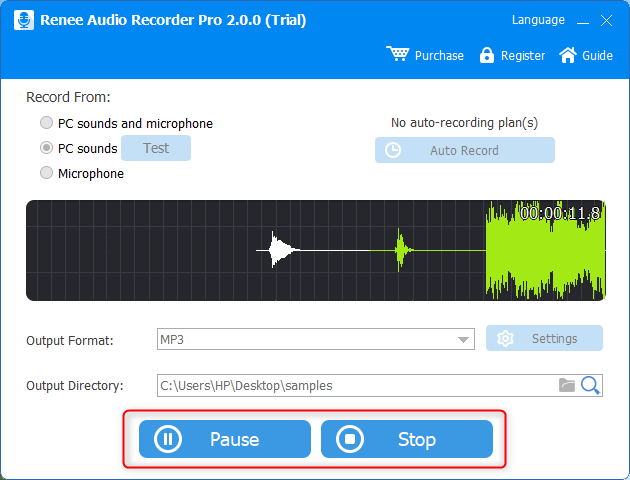Image resolution: width=630 pixels, height=480 pixels.
Task: Click the pause symbol icon
Action: click(168, 439)
